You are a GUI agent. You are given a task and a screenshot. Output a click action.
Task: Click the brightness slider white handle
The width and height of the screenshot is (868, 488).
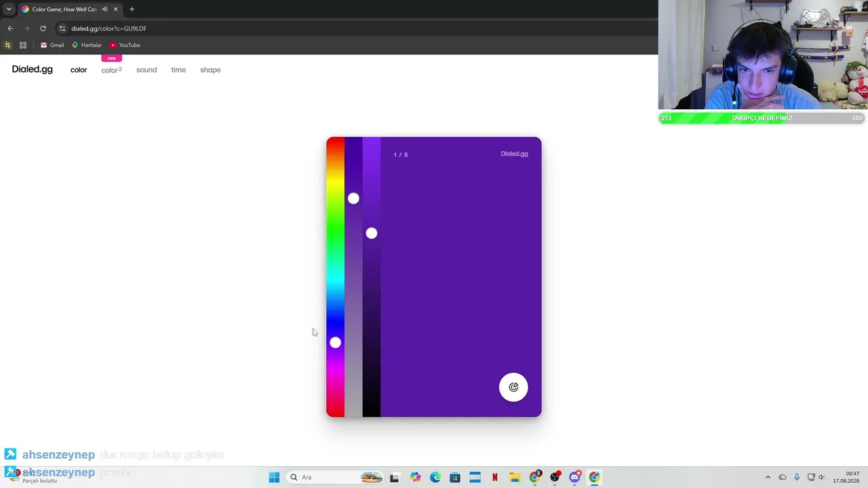tap(371, 233)
